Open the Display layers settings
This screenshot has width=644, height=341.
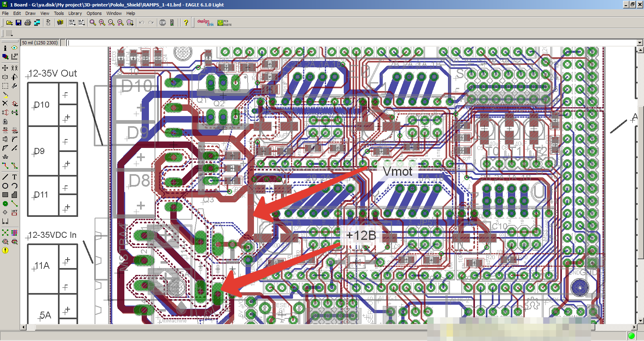[5, 57]
